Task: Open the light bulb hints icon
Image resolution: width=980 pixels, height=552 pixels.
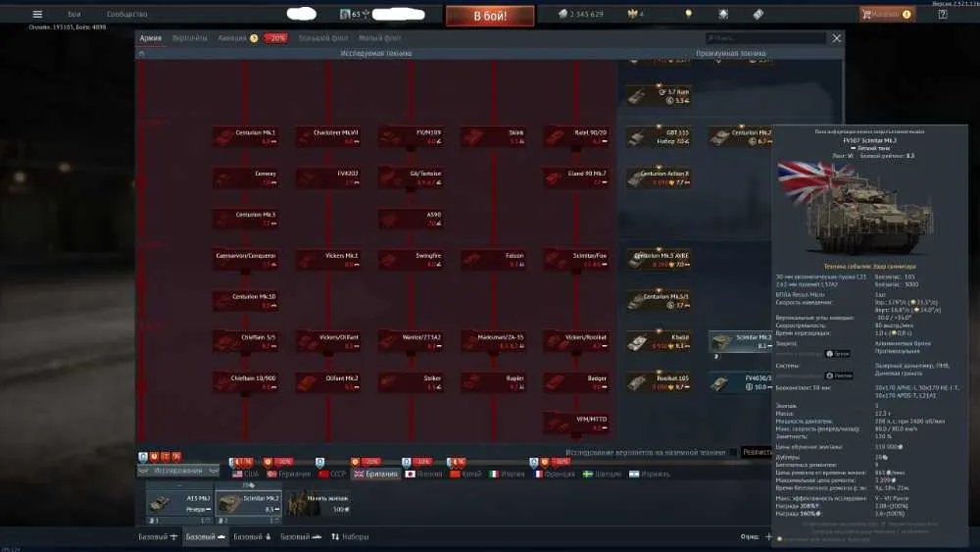Action: (x=688, y=14)
